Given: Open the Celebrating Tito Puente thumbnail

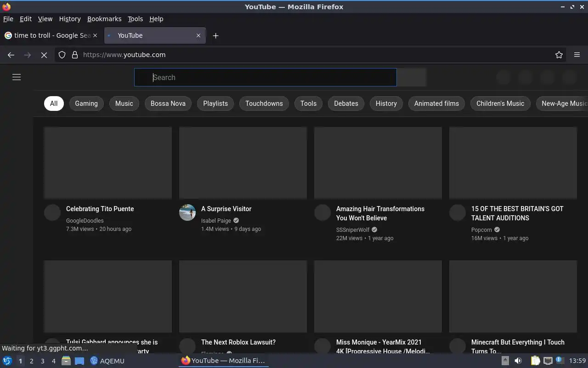Looking at the screenshot, I should [x=108, y=163].
